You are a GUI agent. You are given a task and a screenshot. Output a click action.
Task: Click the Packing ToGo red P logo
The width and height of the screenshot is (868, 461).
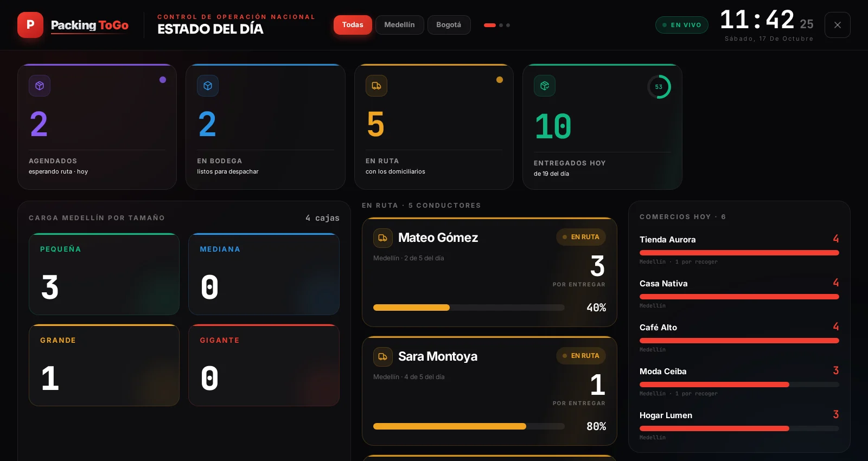click(x=30, y=25)
